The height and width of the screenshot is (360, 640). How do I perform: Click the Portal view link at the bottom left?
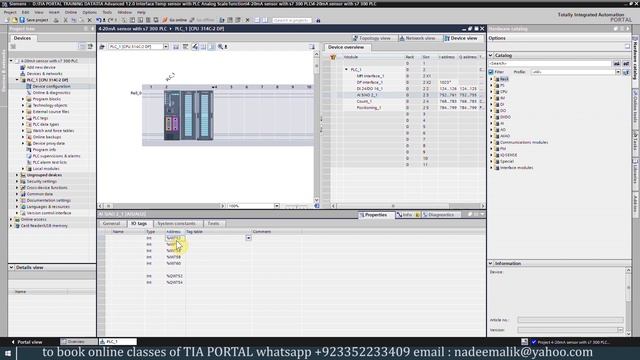27,342
